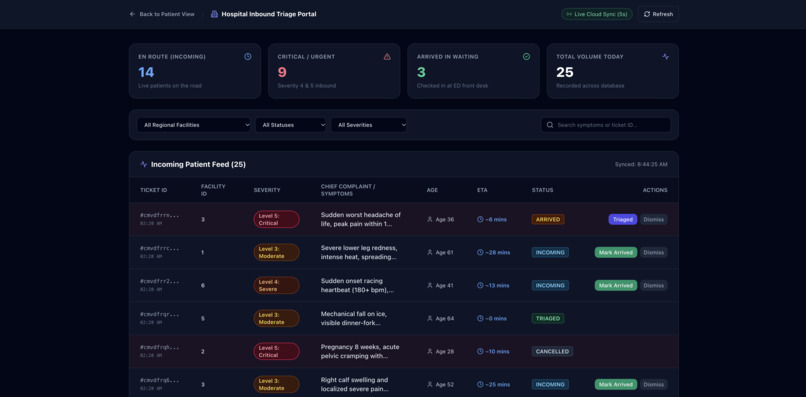Click the clock icon beside ~6 mins ETA
This screenshot has width=806, height=397.
point(480,220)
